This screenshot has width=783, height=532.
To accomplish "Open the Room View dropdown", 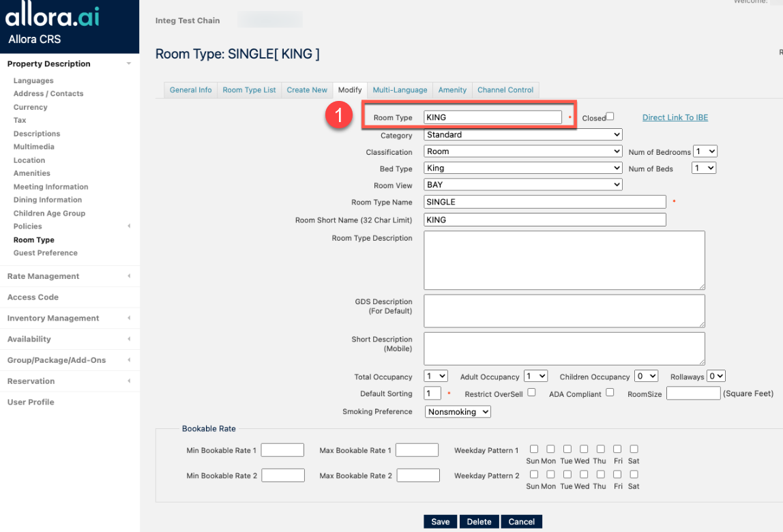I will [522, 185].
